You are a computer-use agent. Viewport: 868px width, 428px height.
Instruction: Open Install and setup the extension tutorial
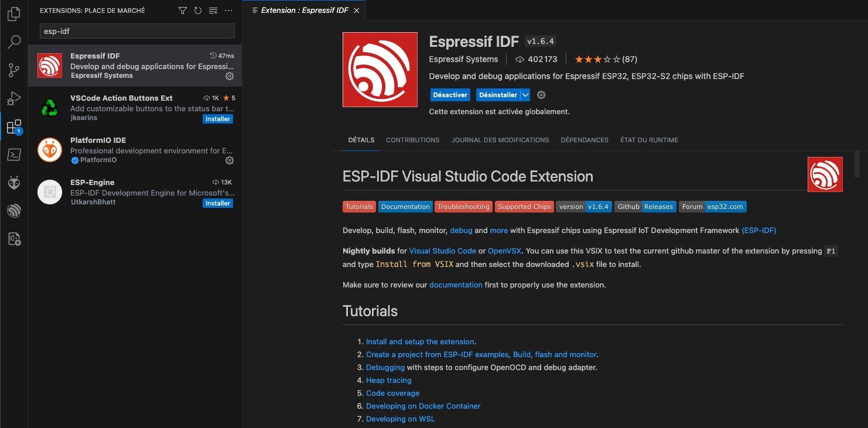pyautogui.click(x=420, y=342)
